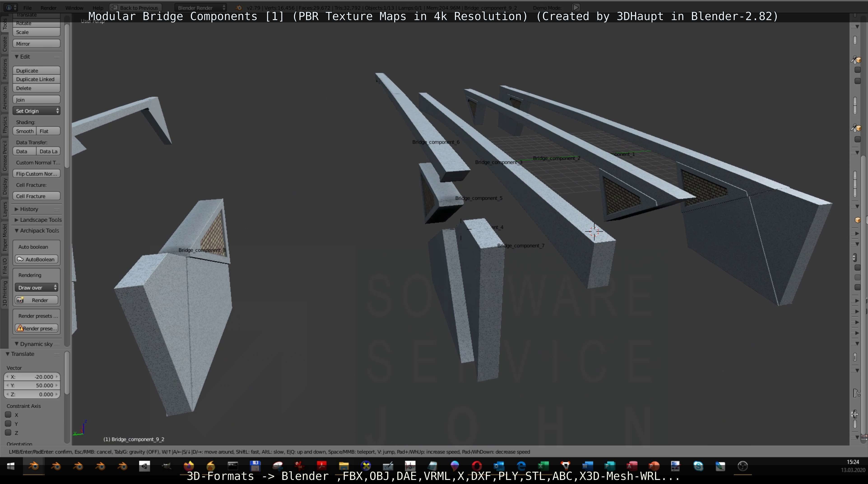Open the Set Origin dropdown
868x484 pixels.
[36, 111]
